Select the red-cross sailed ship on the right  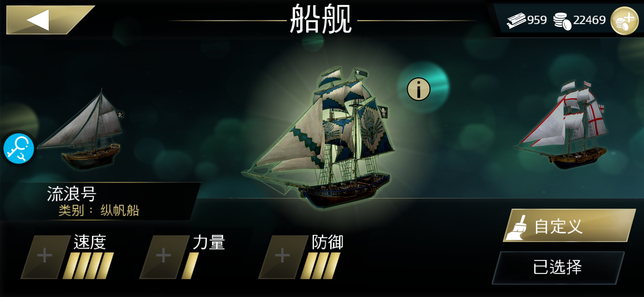pyautogui.click(x=561, y=125)
